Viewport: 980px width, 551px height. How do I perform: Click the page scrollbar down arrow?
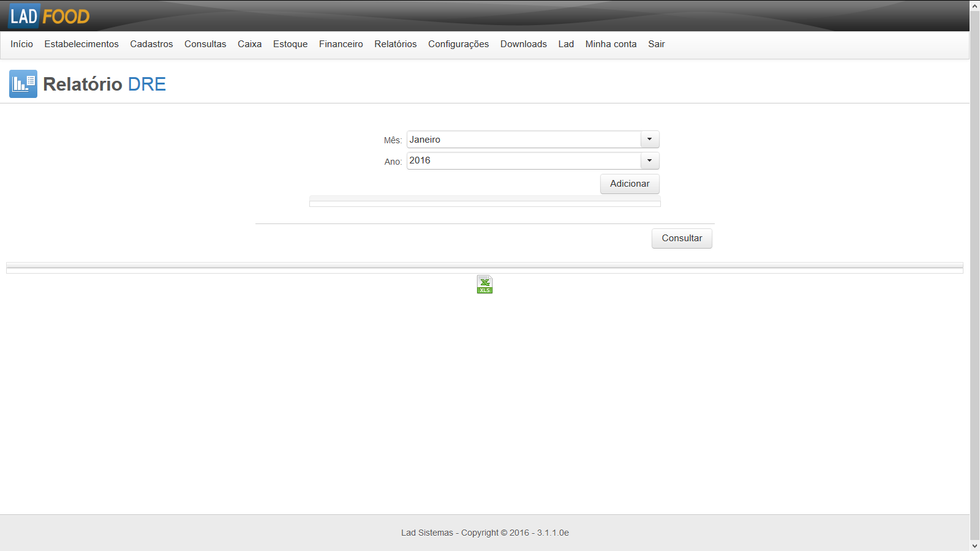click(x=974, y=545)
